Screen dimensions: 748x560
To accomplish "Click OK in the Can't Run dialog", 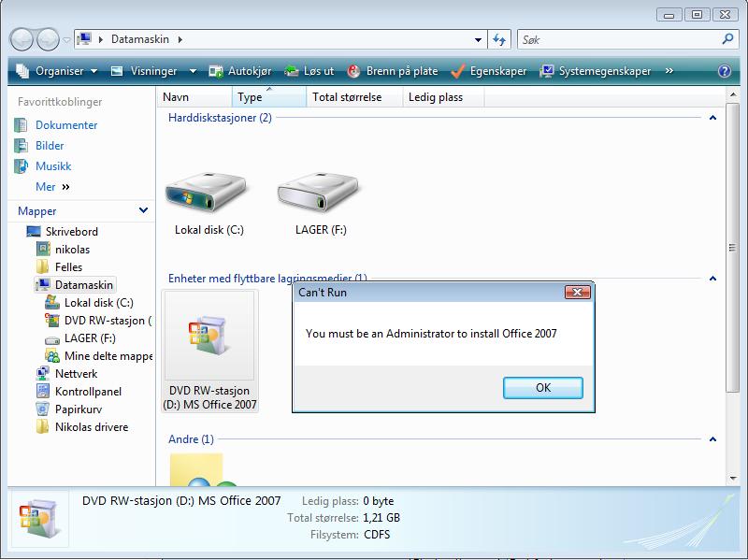I will 543,388.
